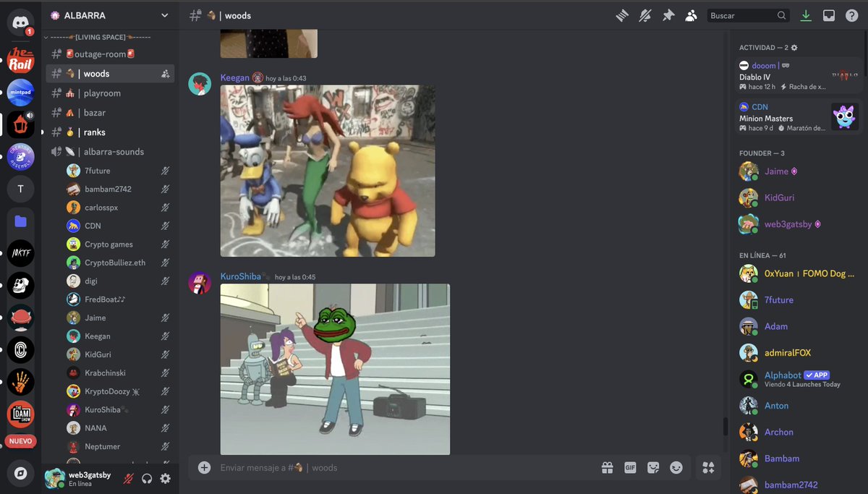
Task: Go to Discord home direct messages
Action: pos(20,22)
